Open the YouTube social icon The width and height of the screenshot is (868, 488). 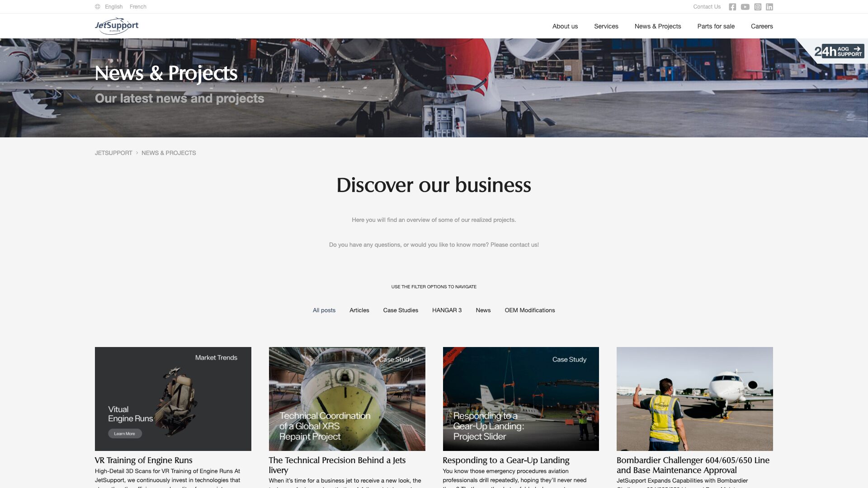coord(745,7)
